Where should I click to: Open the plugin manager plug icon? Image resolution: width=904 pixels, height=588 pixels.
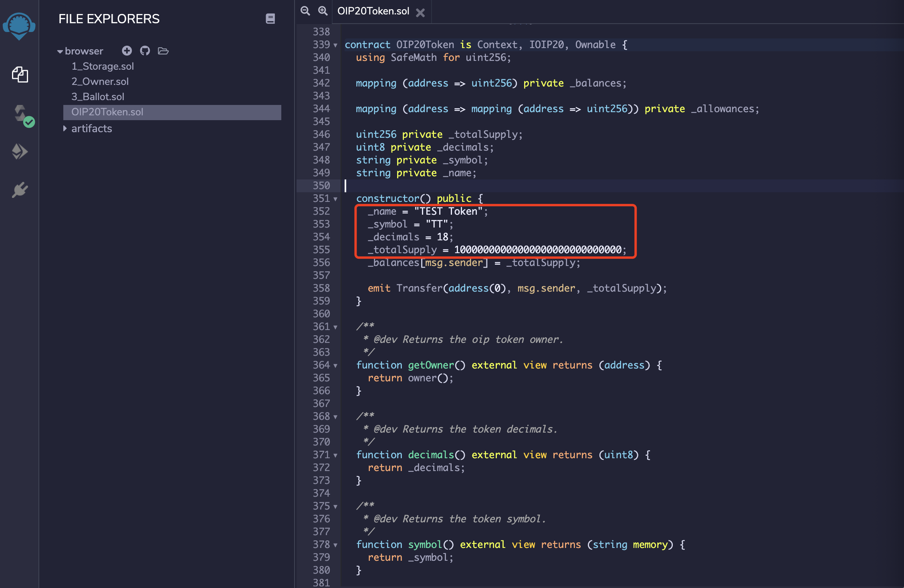(x=20, y=189)
